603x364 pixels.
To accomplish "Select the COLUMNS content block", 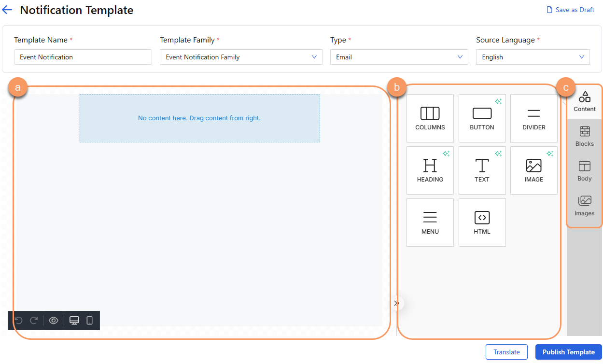I will [x=430, y=118].
